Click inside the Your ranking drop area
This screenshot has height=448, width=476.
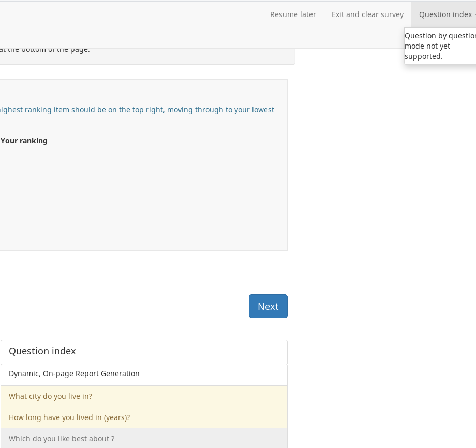point(140,189)
